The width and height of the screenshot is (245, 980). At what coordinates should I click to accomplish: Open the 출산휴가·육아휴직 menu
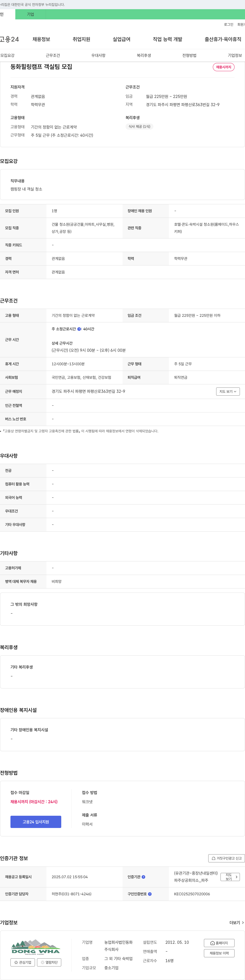click(223, 39)
